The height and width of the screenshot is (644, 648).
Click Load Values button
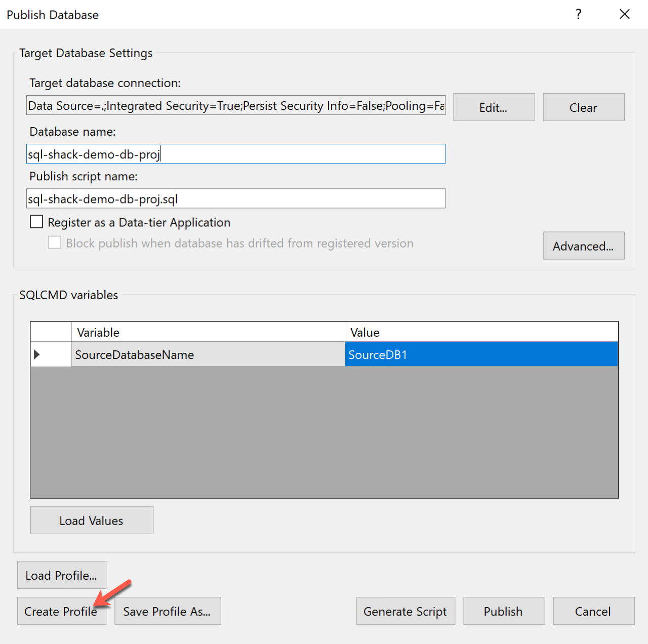(x=92, y=520)
